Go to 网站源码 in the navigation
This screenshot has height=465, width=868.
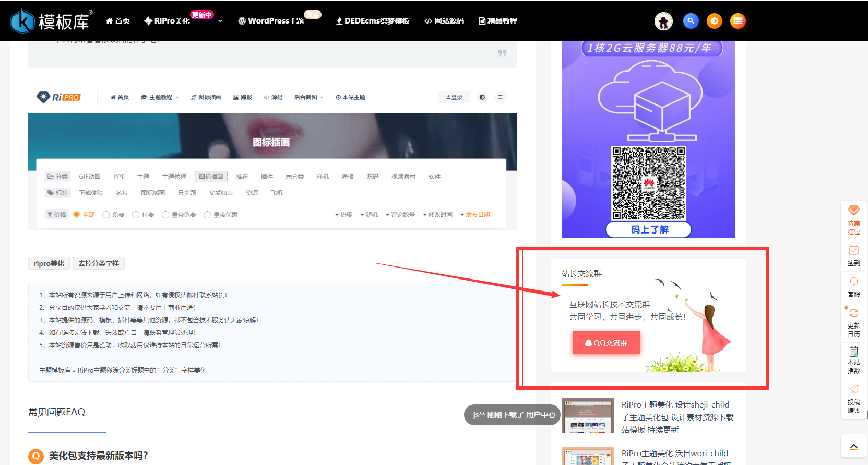coord(444,21)
